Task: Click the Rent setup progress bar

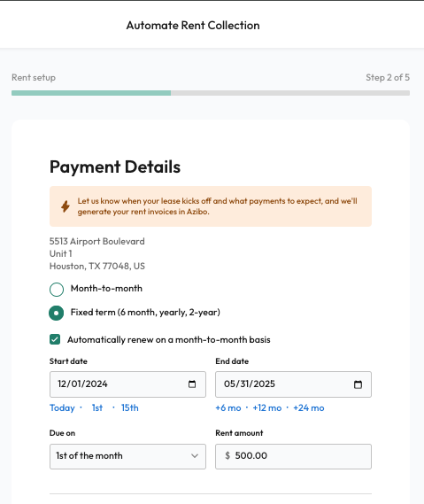Action: tap(211, 93)
